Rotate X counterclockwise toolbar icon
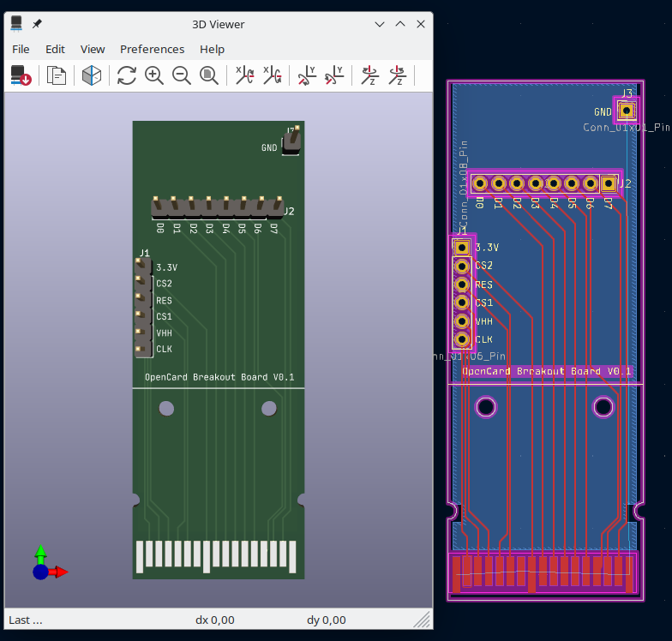The height and width of the screenshot is (641, 672). 273,75
